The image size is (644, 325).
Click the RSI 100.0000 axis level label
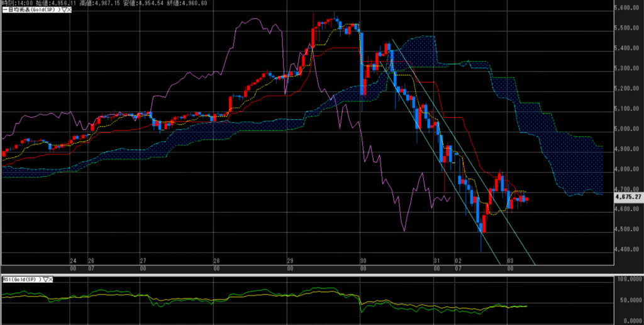(628, 279)
